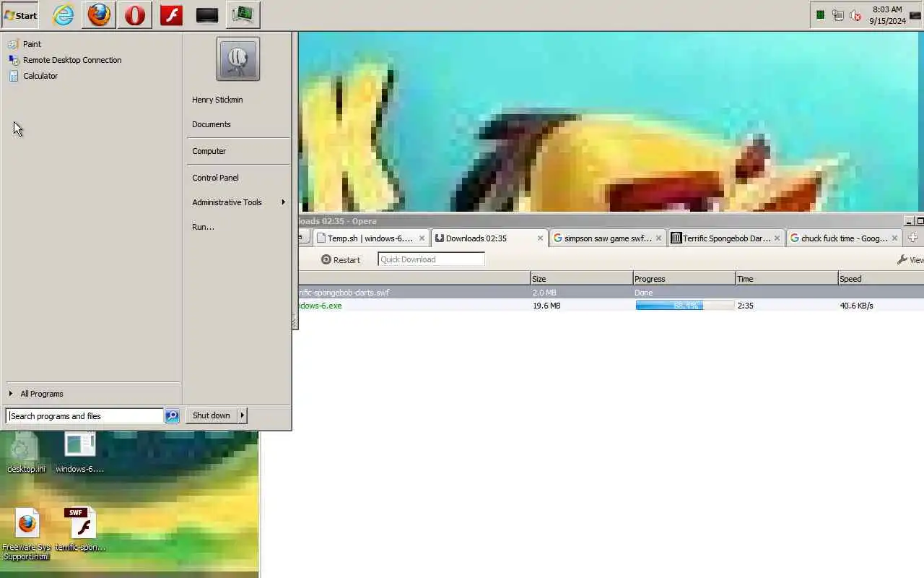Screen dimensions: 924x578
Task: Open the network status tray icon
Action: [x=837, y=14]
